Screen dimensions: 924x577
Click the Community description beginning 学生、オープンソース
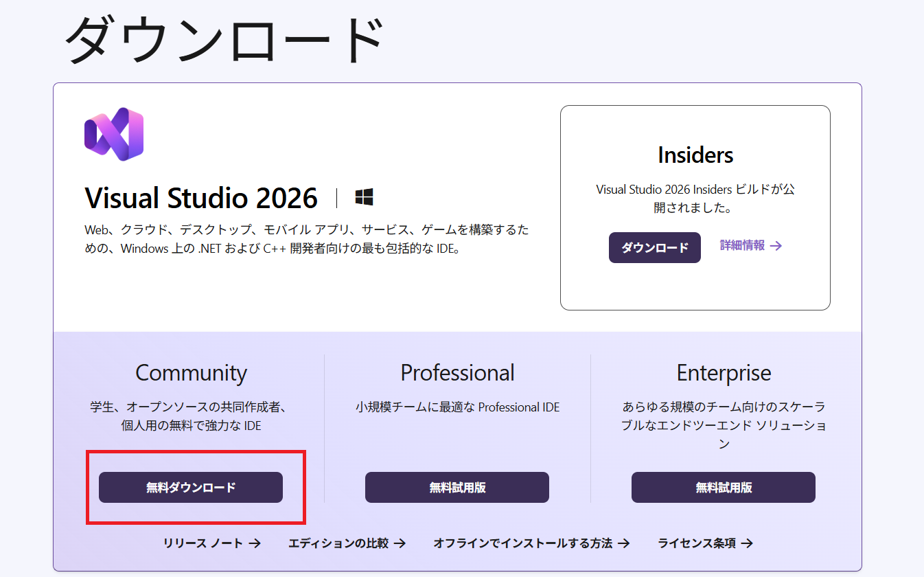(x=191, y=416)
